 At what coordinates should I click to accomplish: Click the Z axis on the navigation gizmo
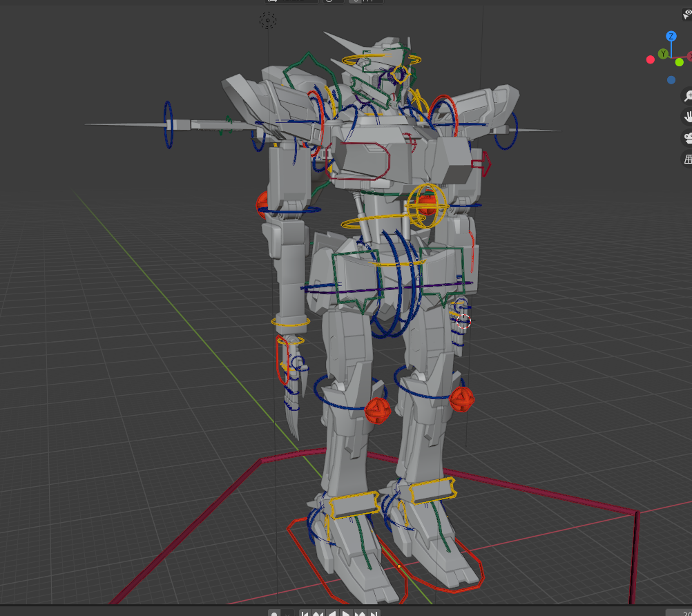[x=671, y=37]
